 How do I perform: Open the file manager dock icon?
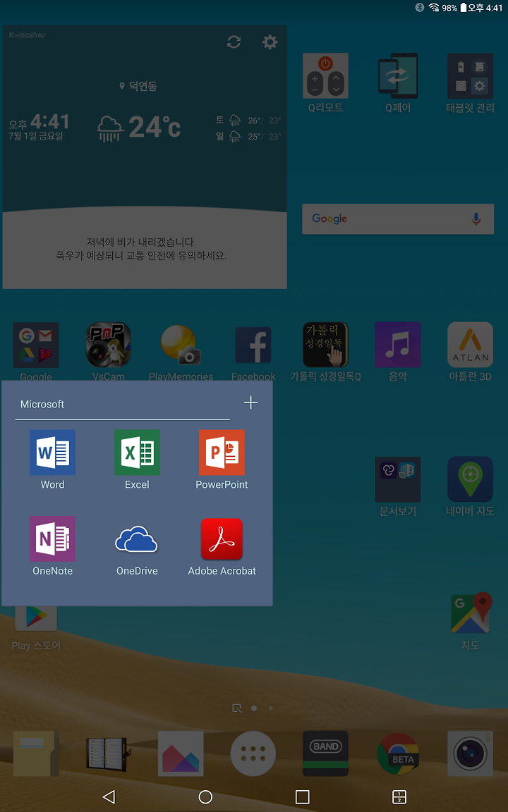pos(36,753)
